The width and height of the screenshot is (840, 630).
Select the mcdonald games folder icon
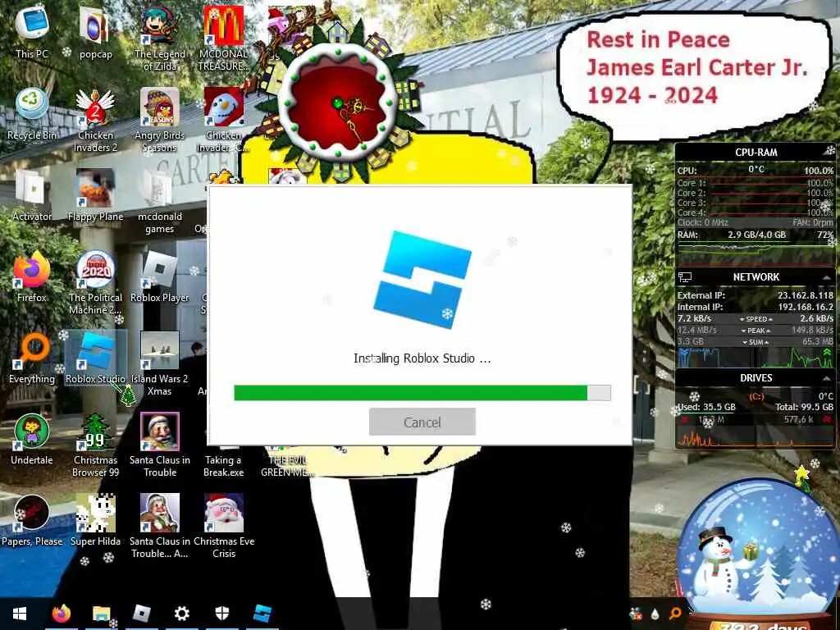point(160,200)
